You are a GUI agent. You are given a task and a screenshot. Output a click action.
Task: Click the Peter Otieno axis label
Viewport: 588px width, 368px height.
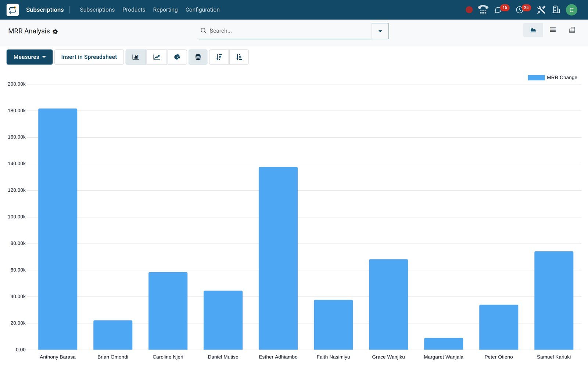pos(499,357)
